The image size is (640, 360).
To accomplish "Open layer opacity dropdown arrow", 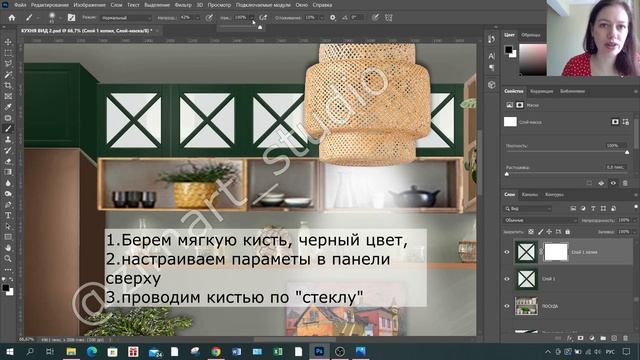I will pyautogui.click(x=634, y=220).
